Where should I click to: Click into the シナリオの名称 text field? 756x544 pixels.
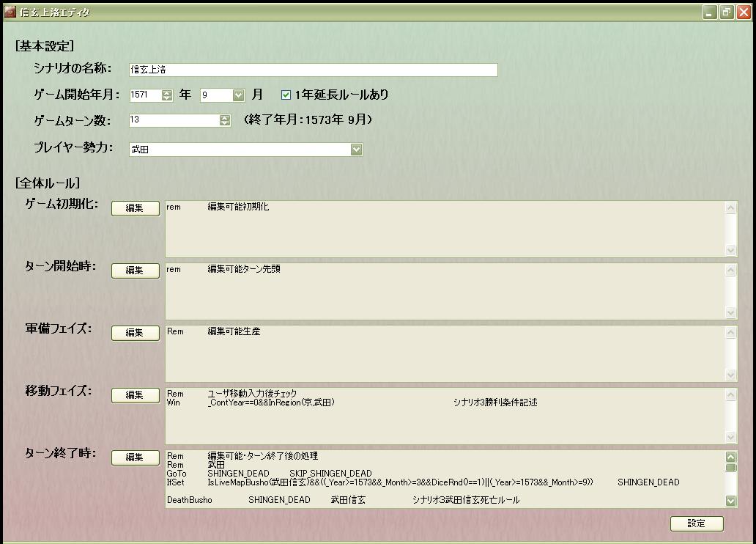point(313,70)
